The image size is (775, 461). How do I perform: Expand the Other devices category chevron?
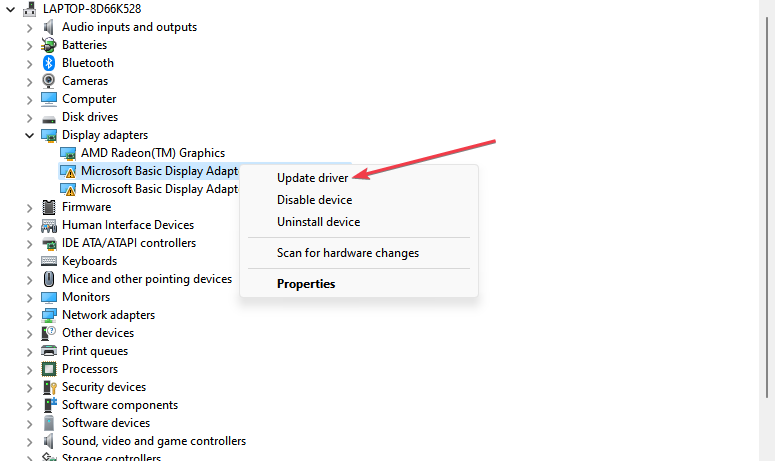[x=29, y=334]
